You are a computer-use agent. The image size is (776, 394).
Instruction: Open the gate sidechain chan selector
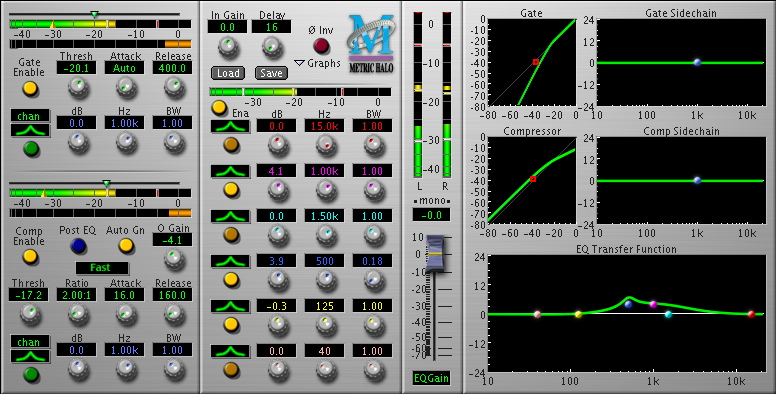point(30,116)
